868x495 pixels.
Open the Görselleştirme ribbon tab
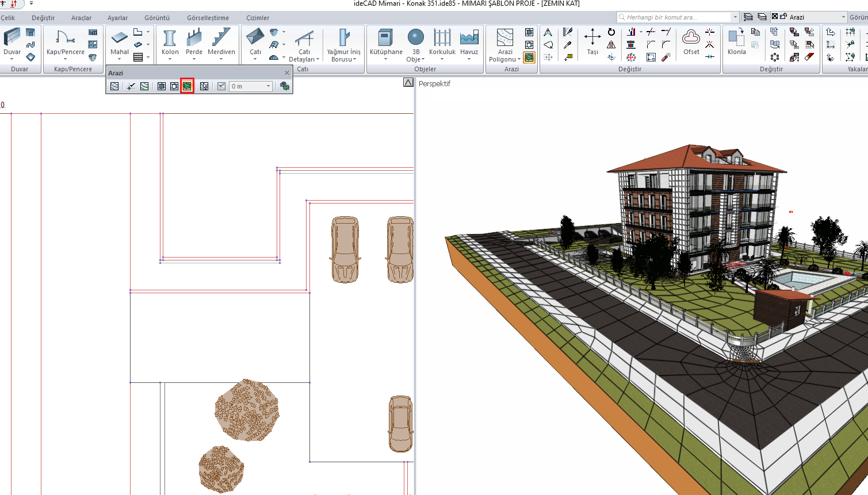pos(208,18)
